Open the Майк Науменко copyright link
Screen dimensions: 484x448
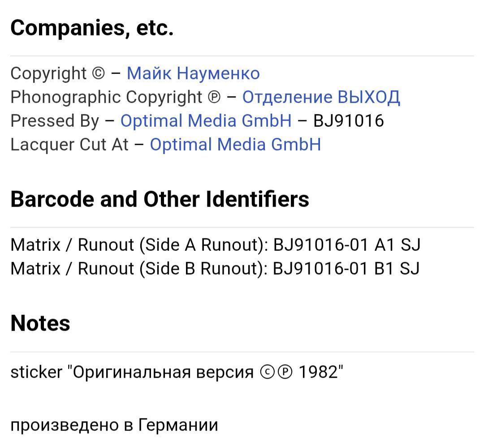[193, 73]
